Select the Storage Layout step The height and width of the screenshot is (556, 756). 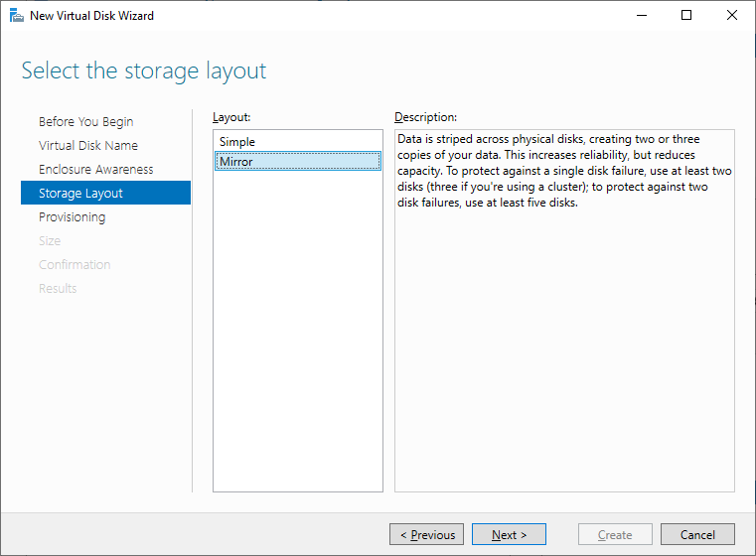coord(105,193)
